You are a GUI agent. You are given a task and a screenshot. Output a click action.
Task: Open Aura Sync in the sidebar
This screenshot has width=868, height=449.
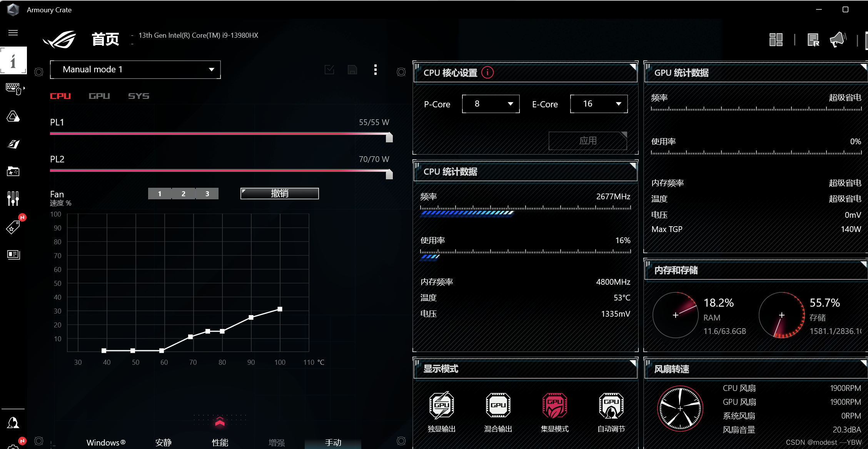[x=13, y=116]
